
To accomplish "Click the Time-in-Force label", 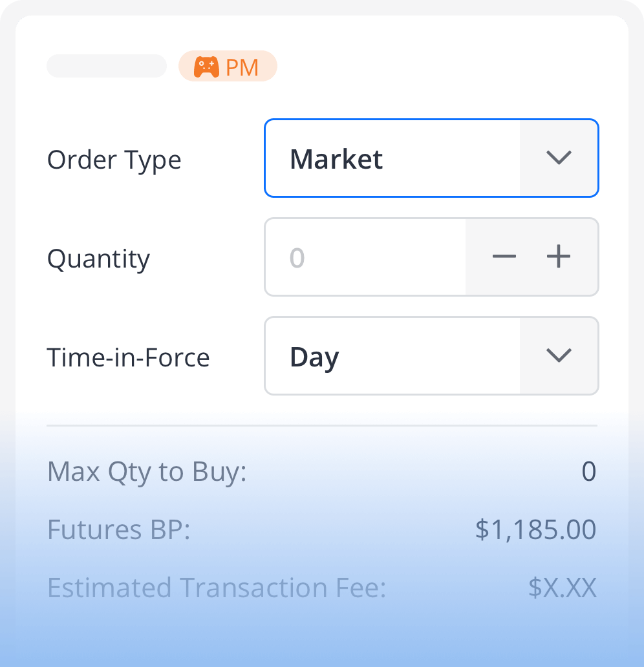I will (x=129, y=357).
